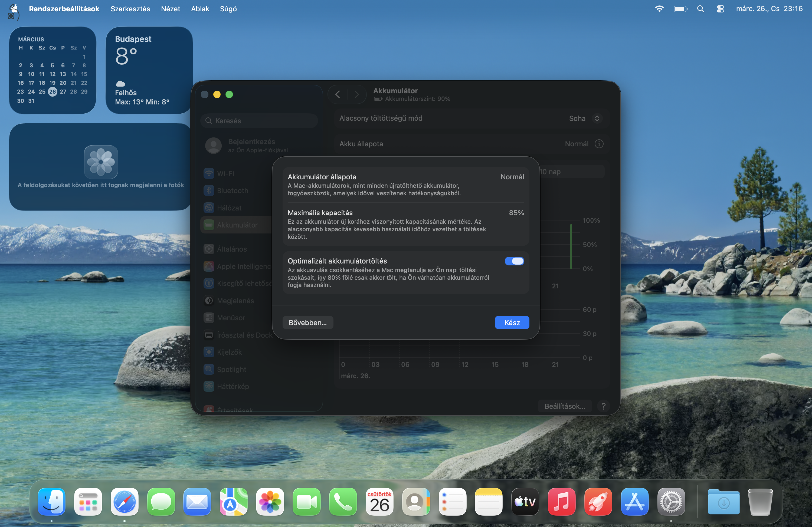Launch Safari from the Dock
This screenshot has width=812, height=527.
(x=125, y=502)
